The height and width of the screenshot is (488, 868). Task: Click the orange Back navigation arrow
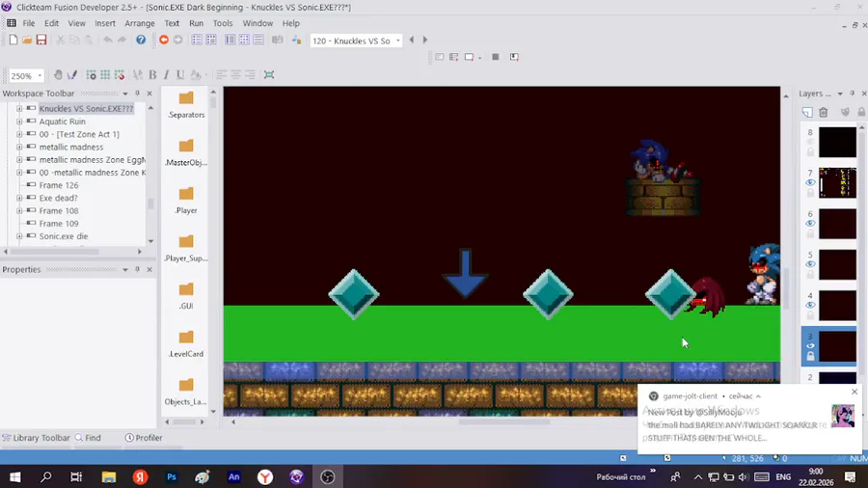pyautogui.click(x=164, y=40)
